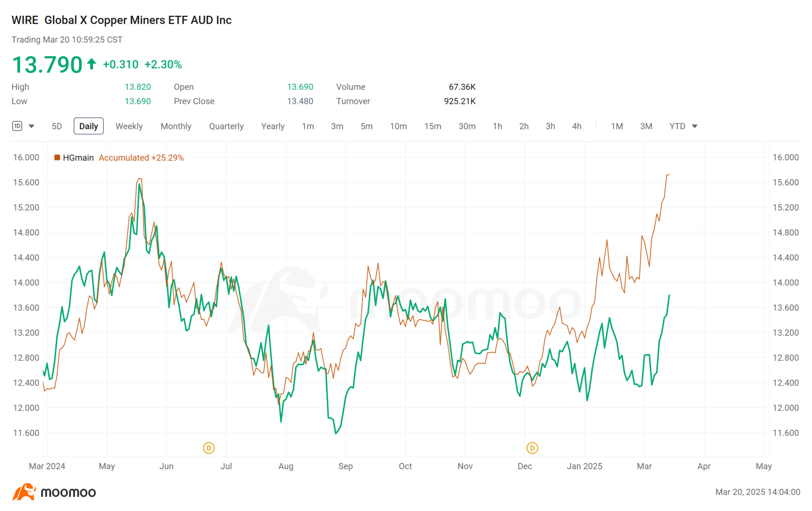Choose the Monthly timeframe

tap(176, 126)
